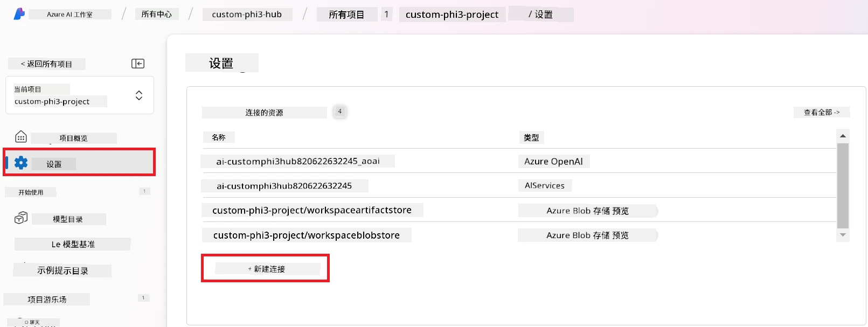This screenshot has height=327, width=868.
Task: Go back via 返回所有项目
Action: (x=46, y=64)
